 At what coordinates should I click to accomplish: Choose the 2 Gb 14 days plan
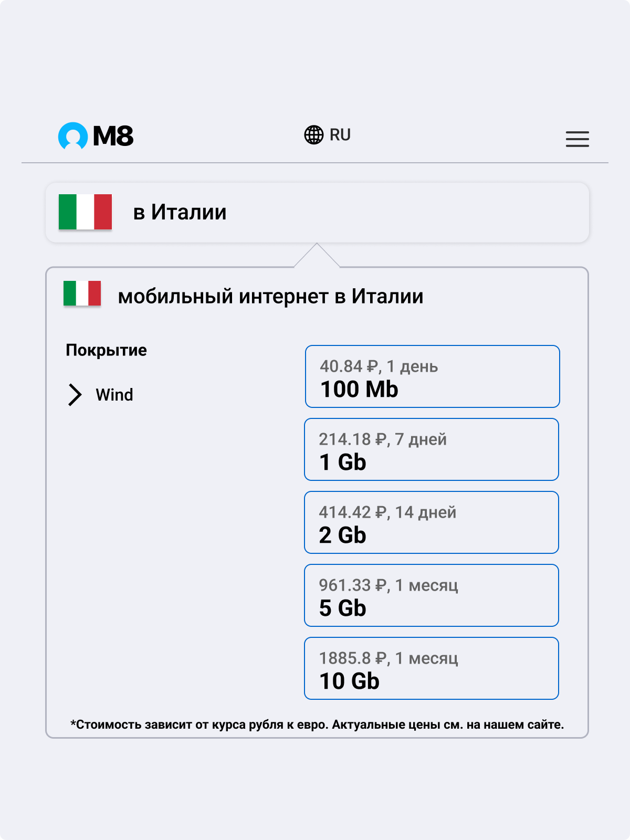(432, 522)
